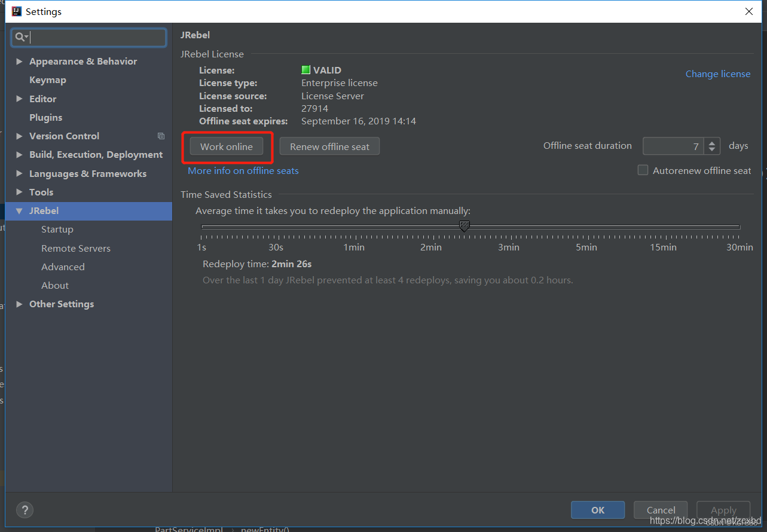Select JRebel Startup settings
This screenshot has height=532, width=767.
[57, 230]
